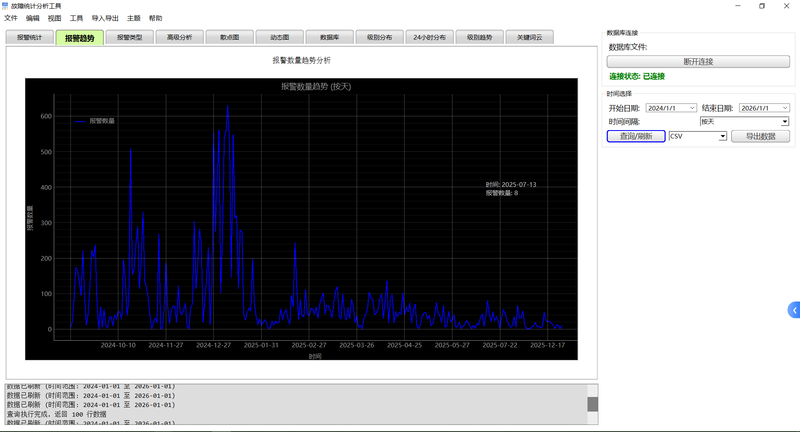Image resolution: width=800 pixels, height=432 pixels.
Task: Click the y-axis value 600
Action: (x=46, y=116)
